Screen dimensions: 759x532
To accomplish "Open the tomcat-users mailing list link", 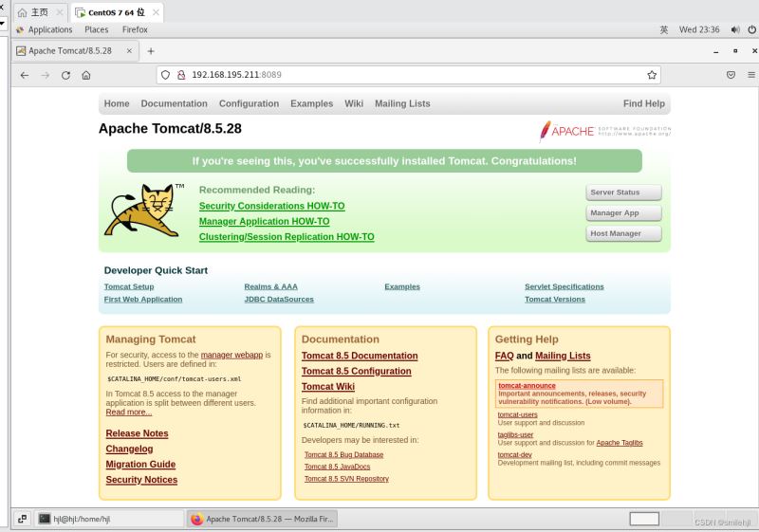I will point(517,415).
